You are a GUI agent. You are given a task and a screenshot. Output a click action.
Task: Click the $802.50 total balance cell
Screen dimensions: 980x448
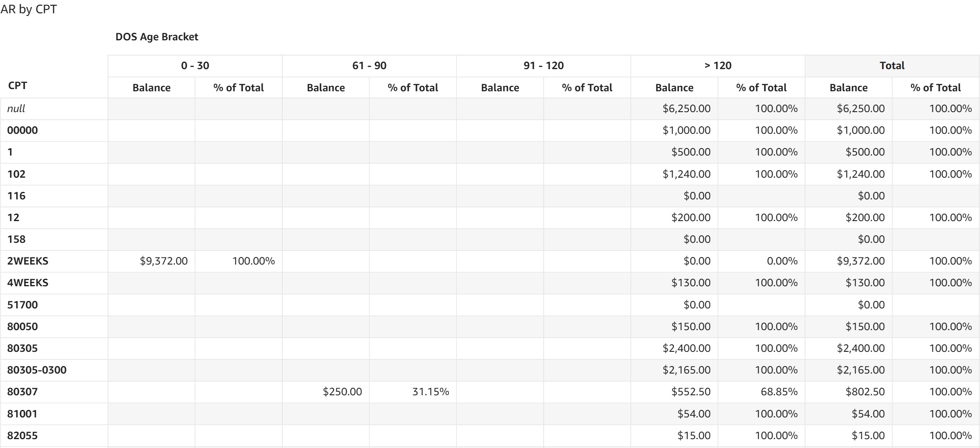[865, 392]
